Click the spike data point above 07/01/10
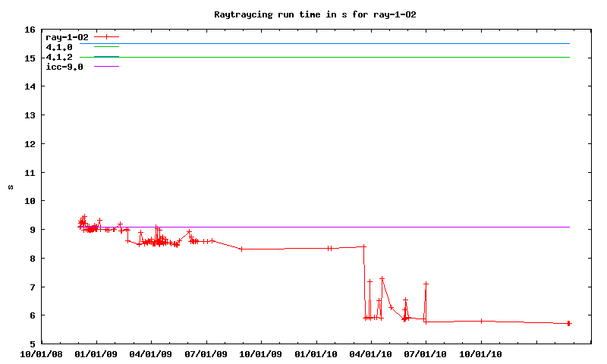Image resolution: width=607 pixels, height=364 pixels. pos(426,284)
